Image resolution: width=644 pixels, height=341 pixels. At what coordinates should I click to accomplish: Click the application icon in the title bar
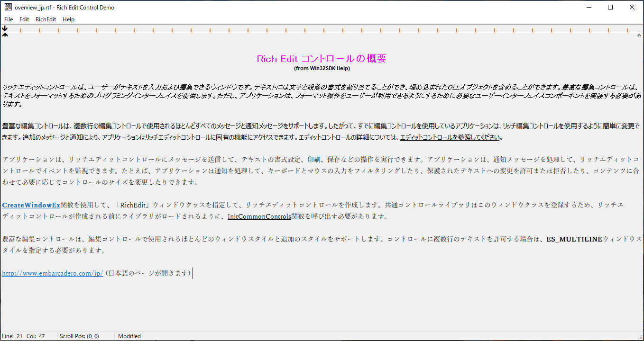pyautogui.click(x=8, y=7)
